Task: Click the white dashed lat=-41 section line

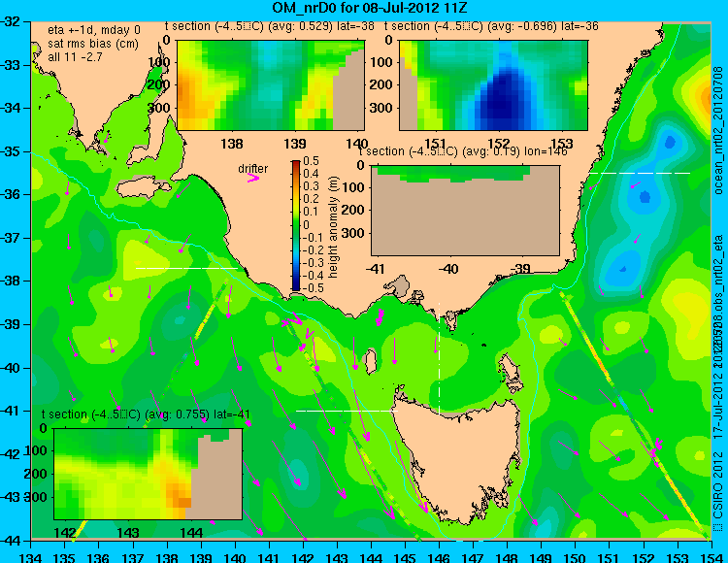Action: [x=347, y=411]
